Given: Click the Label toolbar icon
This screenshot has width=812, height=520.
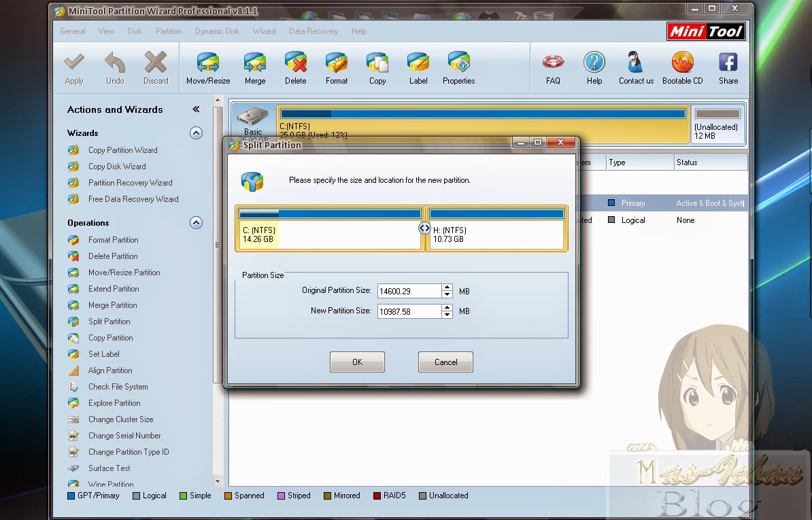Looking at the screenshot, I should [418, 62].
